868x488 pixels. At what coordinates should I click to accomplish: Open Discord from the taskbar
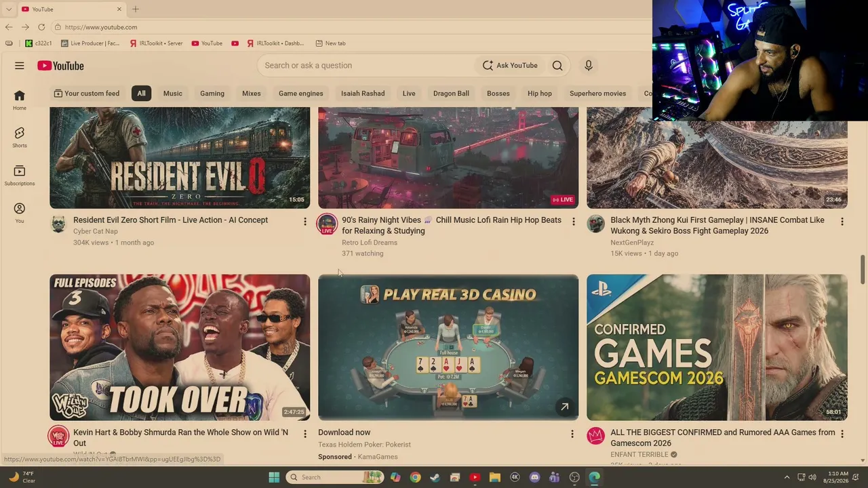(x=534, y=477)
